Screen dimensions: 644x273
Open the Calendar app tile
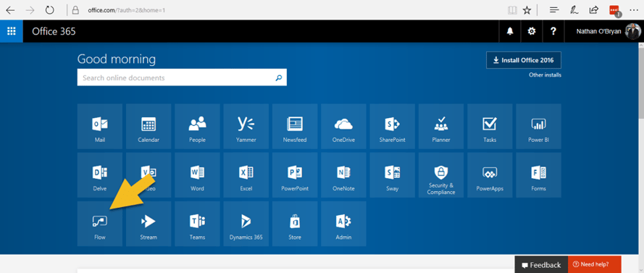[149, 126]
